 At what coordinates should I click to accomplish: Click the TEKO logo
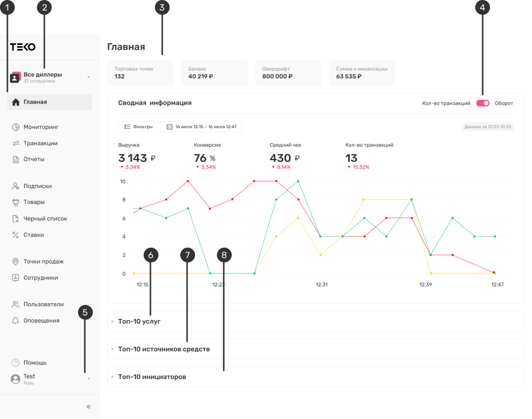(x=22, y=47)
